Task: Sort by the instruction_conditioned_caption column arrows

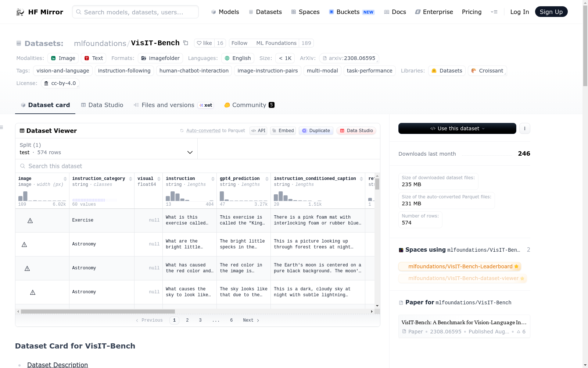Action: coord(361,179)
